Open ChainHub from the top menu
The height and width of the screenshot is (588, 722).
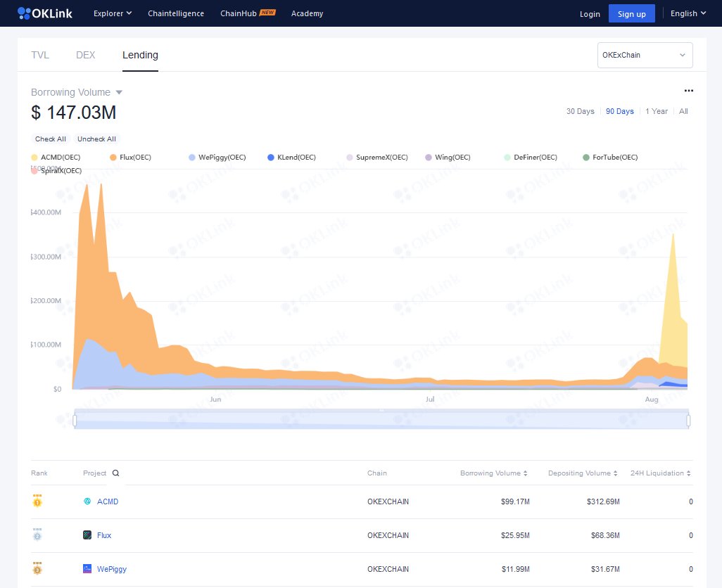point(238,13)
